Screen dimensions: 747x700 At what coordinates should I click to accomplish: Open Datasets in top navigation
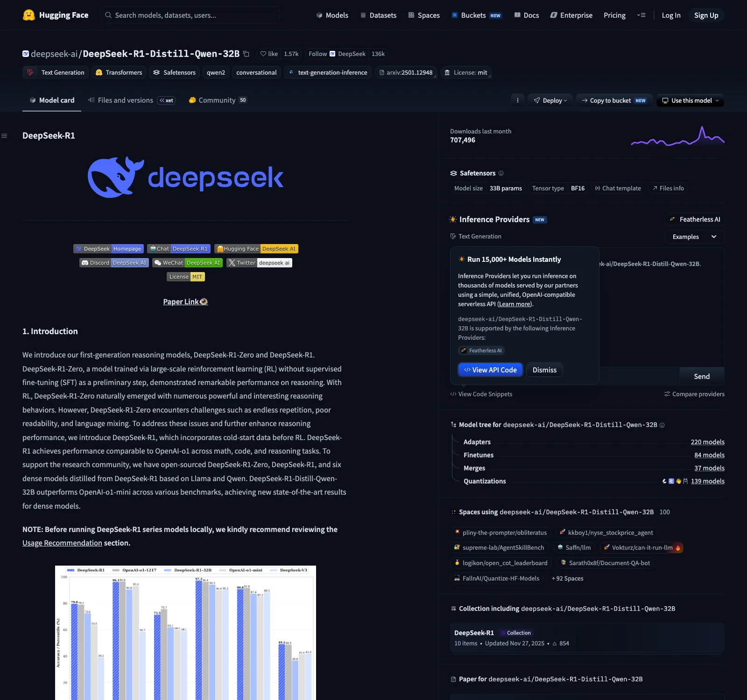tap(378, 15)
